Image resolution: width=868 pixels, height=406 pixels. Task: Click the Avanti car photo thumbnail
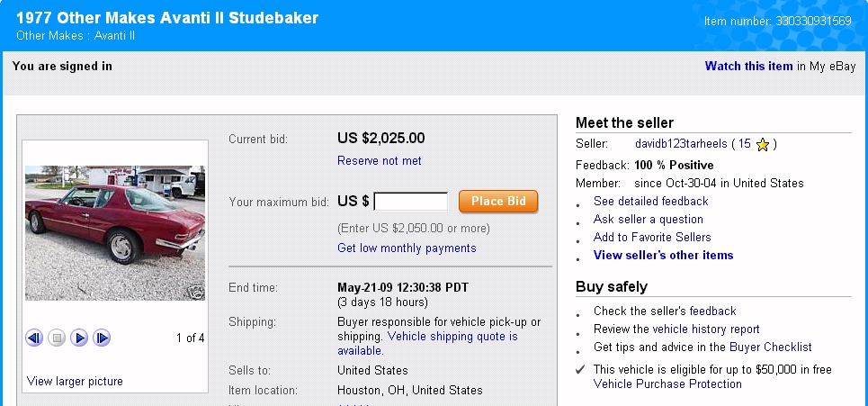click(x=114, y=232)
